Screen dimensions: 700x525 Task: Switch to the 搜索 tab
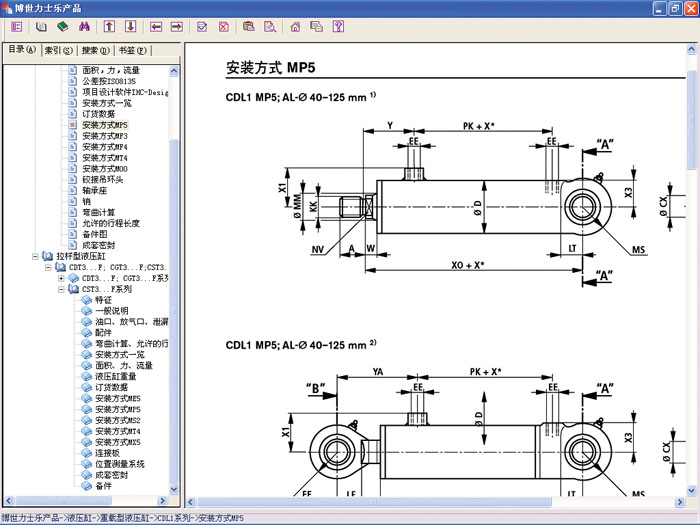tap(94, 49)
